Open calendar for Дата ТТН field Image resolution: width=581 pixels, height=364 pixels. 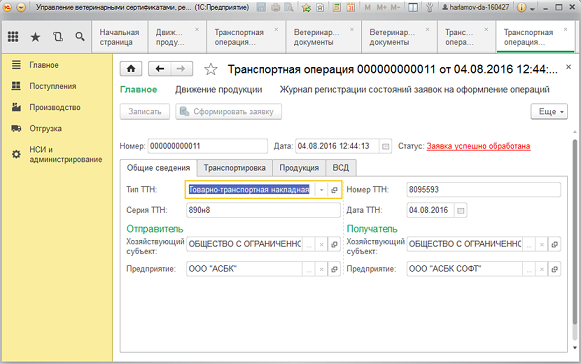(x=460, y=211)
